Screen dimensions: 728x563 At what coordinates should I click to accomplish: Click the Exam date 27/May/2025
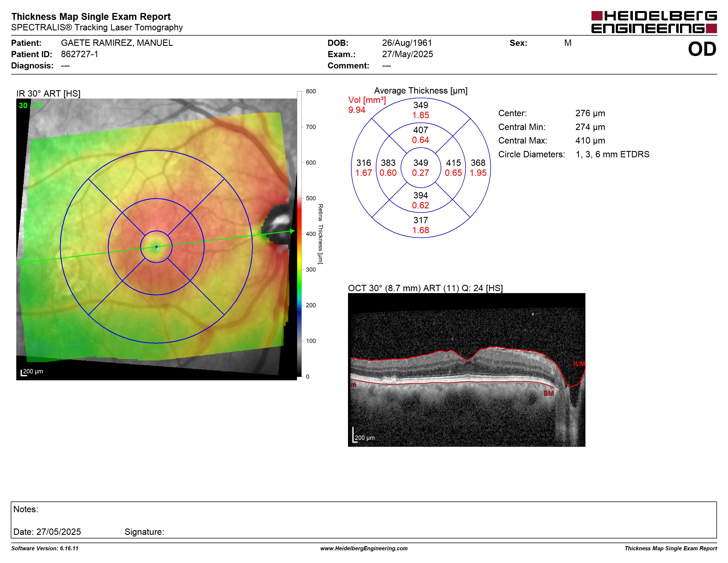click(x=407, y=54)
